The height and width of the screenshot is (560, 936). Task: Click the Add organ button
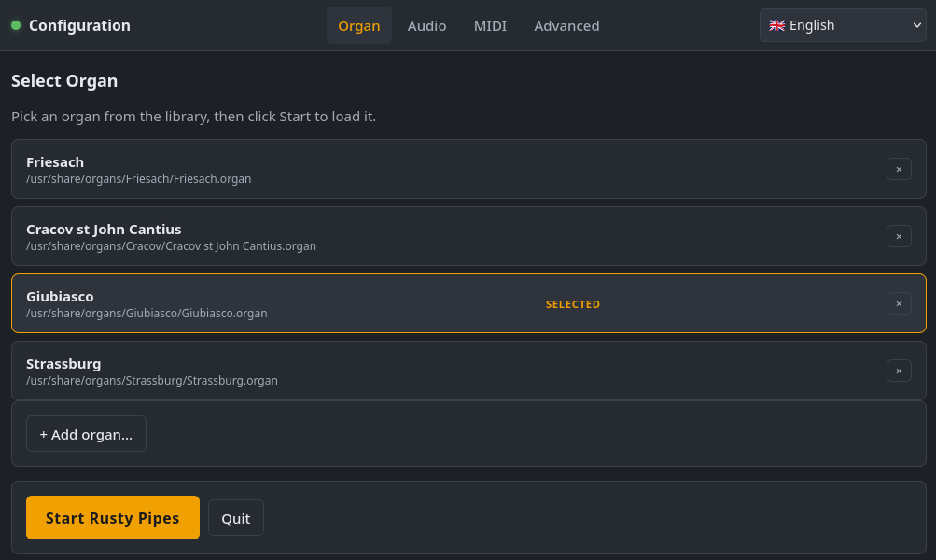click(86, 433)
